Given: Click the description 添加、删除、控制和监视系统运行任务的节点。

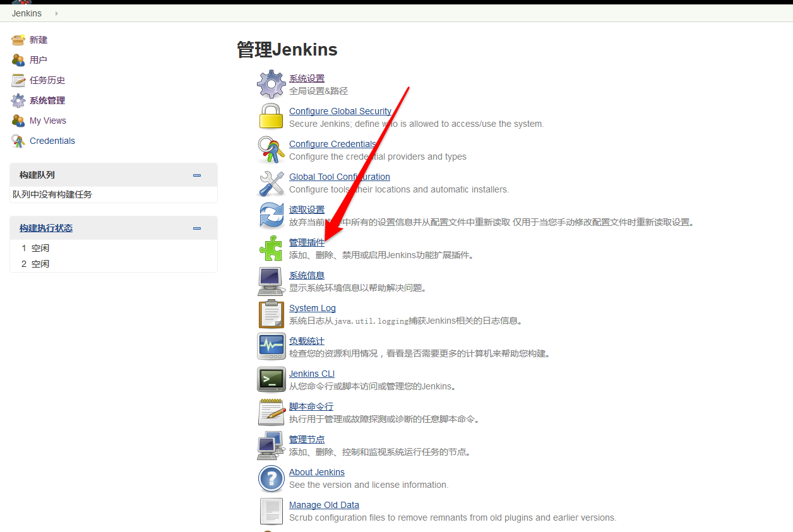Looking at the screenshot, I should [x=380, y=452].
